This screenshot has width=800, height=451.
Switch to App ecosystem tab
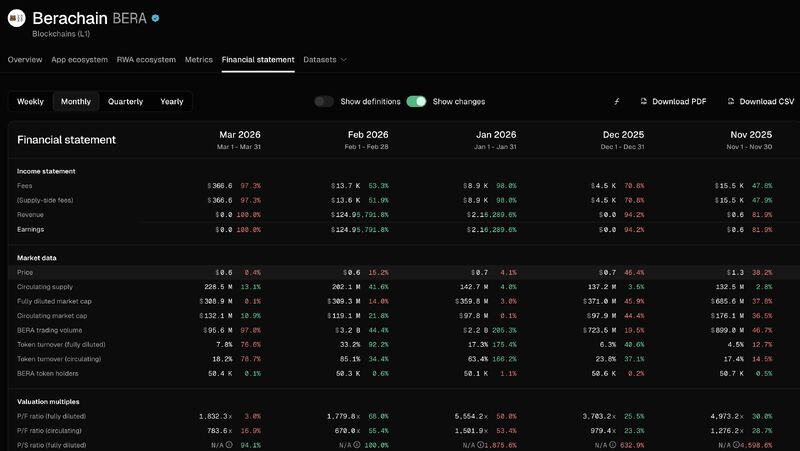(x=80, y=60)
